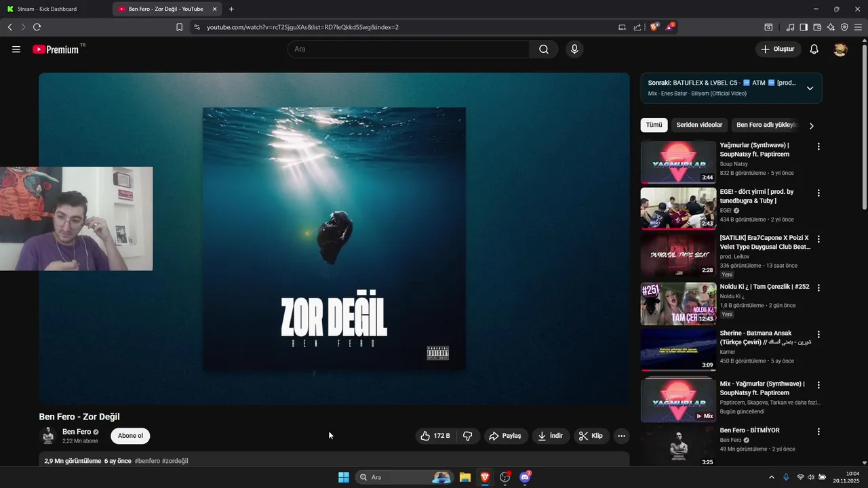The width and height of the screenshot is (868, 488).
Task: Select Seriden videolar filter chip
Action: [x=699, y=125]
